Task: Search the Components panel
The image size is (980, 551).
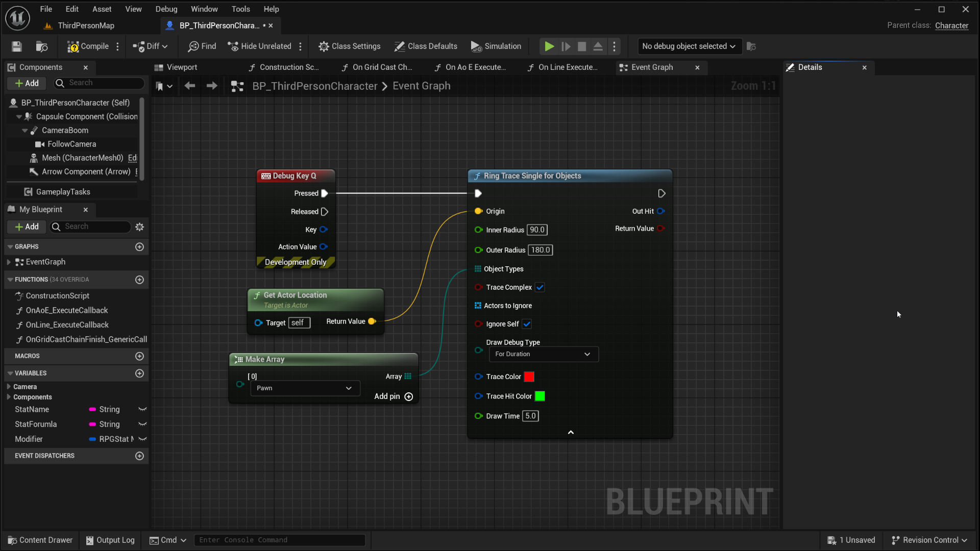Action: [100, 83]
